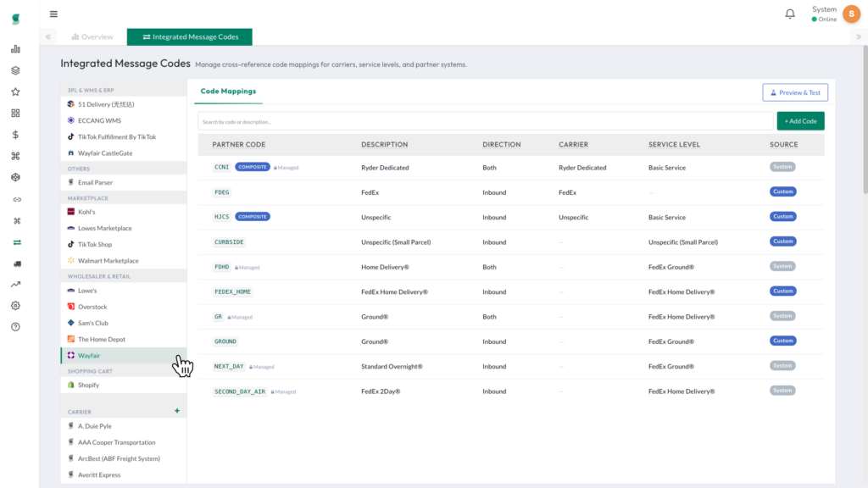The height and width of the screenshot is (488, 868).
Task: Open the grid apps sidebar icon
Action: (x=15, y=113)
